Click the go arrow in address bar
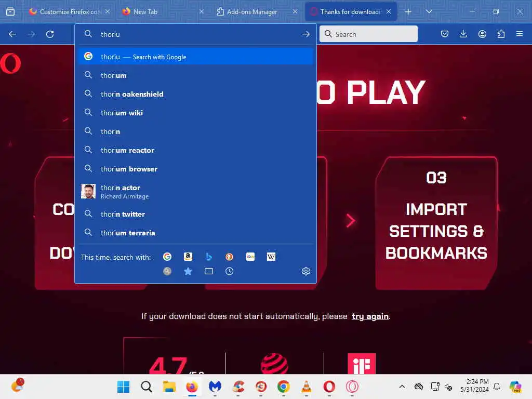Viewport: 532px width, 399px height. pos(306,34)
